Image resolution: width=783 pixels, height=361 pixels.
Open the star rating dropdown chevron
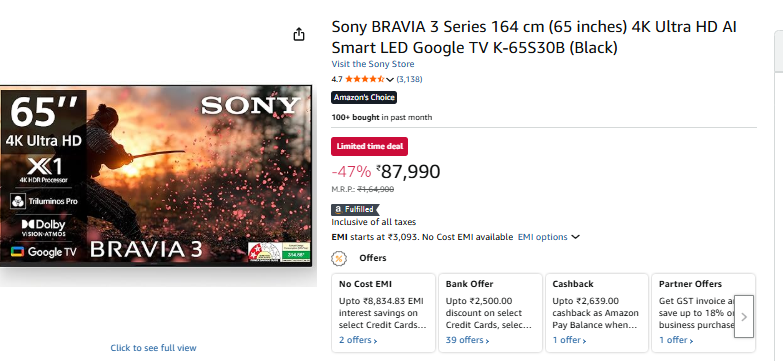coord(390,79)
